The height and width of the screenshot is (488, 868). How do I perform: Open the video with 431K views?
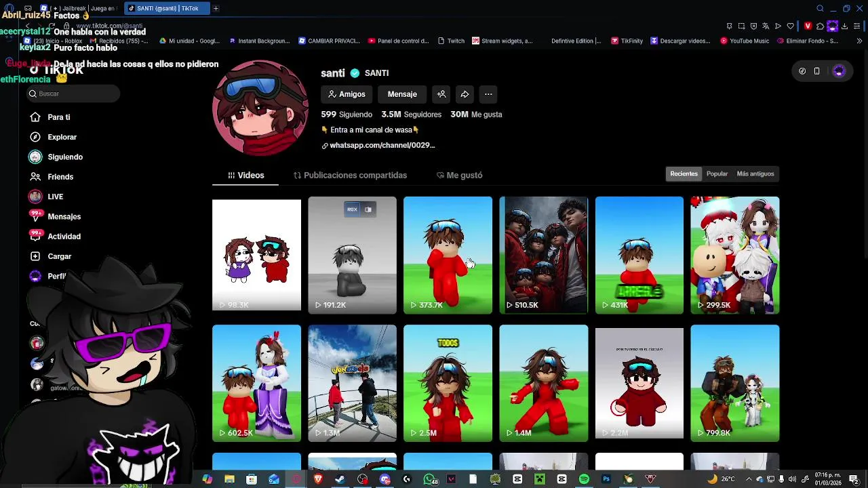point(639,256)
